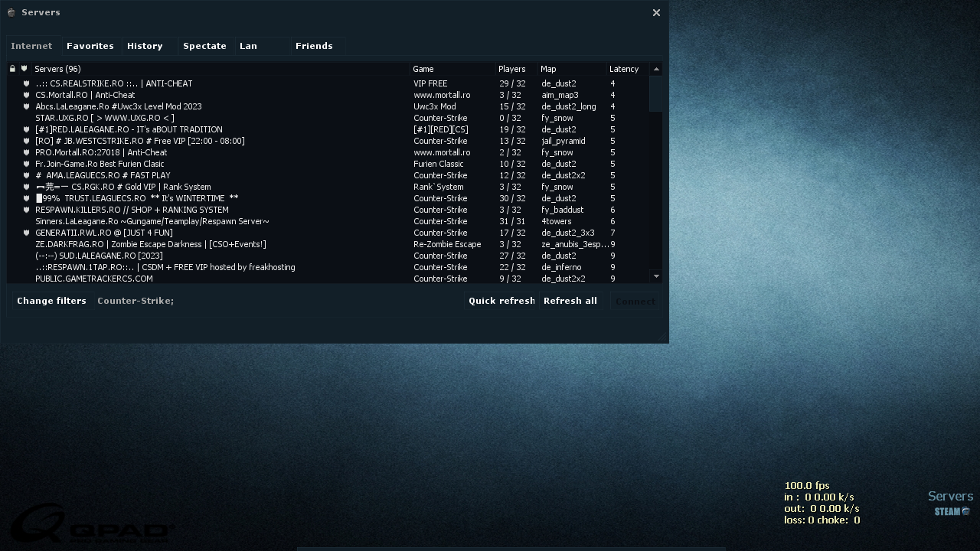980x551 pixels.
Task: Click the shield icon beside Fr.Join-Game.Ro server
Action: pos(26,164)
